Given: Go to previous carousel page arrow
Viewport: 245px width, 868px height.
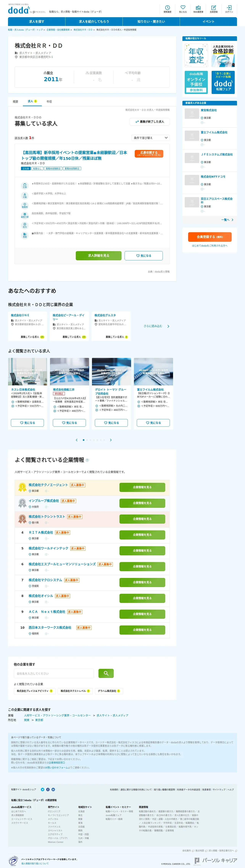Looking at the screenshot, I should (x=77, y=440).
